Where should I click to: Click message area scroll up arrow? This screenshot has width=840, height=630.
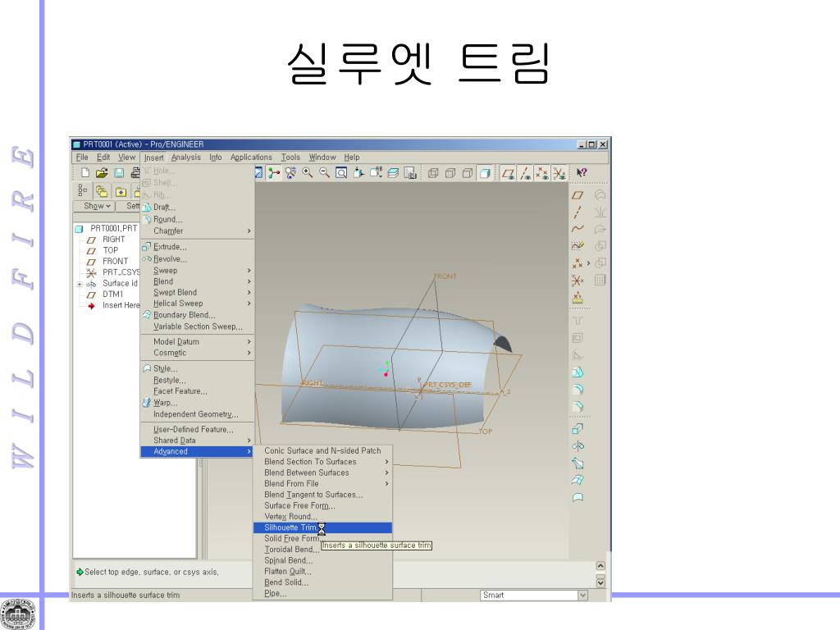(x=600, y=566)
